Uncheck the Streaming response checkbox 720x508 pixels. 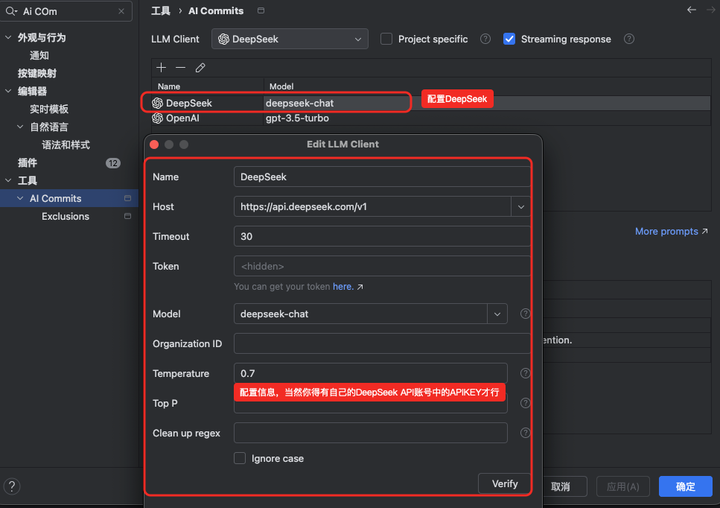(509, 39)
